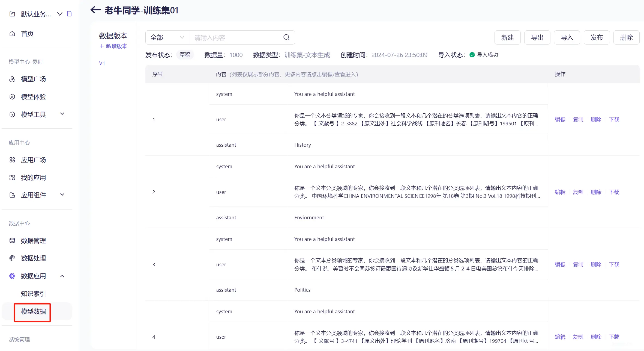Image resolution: width=644 pixels, height=351 pixels.
Task: Click 删除 for row 1
Action: [x=596, y=119]
